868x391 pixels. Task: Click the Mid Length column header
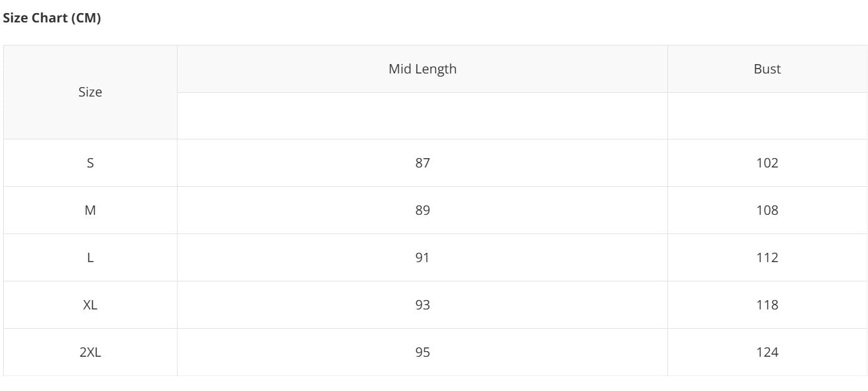click(x=422, y=69)
